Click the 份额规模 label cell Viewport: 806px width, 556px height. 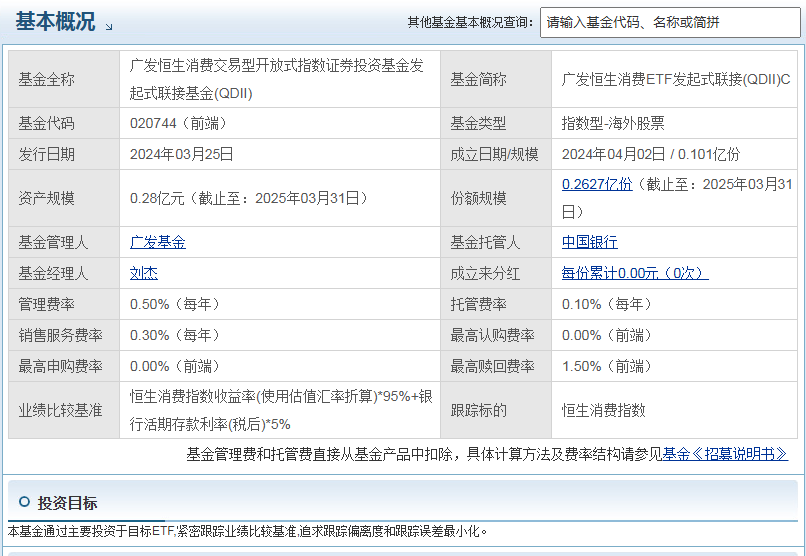(496, 198)
